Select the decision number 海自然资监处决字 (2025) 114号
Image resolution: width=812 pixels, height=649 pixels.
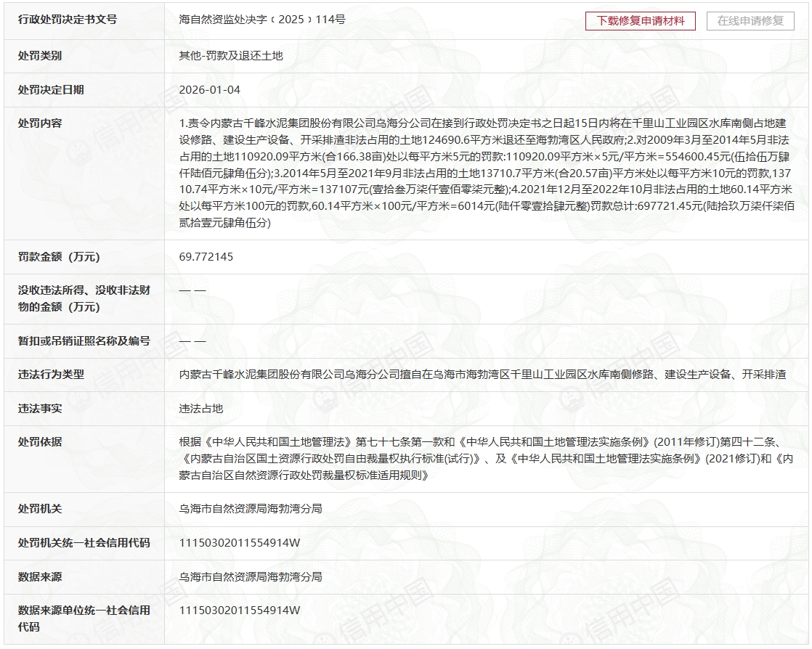coord(262,20)
